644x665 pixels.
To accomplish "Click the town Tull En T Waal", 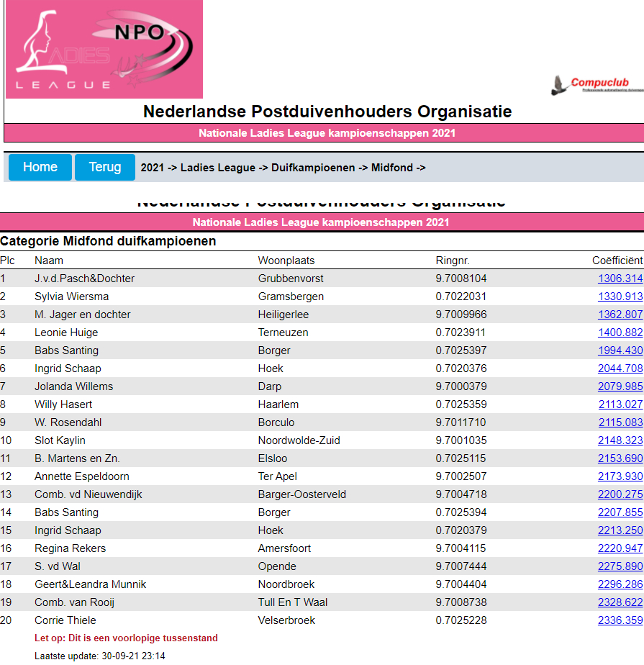I will [293, 602].
